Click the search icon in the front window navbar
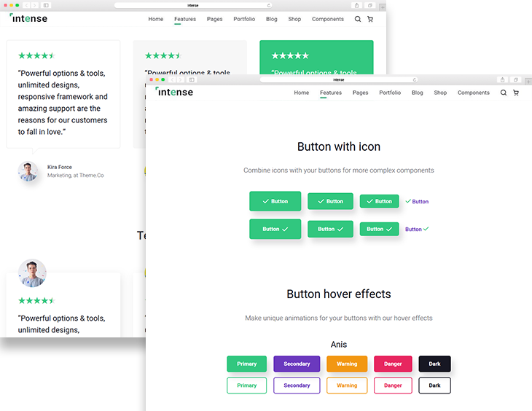Viewport: 532px width, 411px height. pyautogui.click(x=504, y=93)
